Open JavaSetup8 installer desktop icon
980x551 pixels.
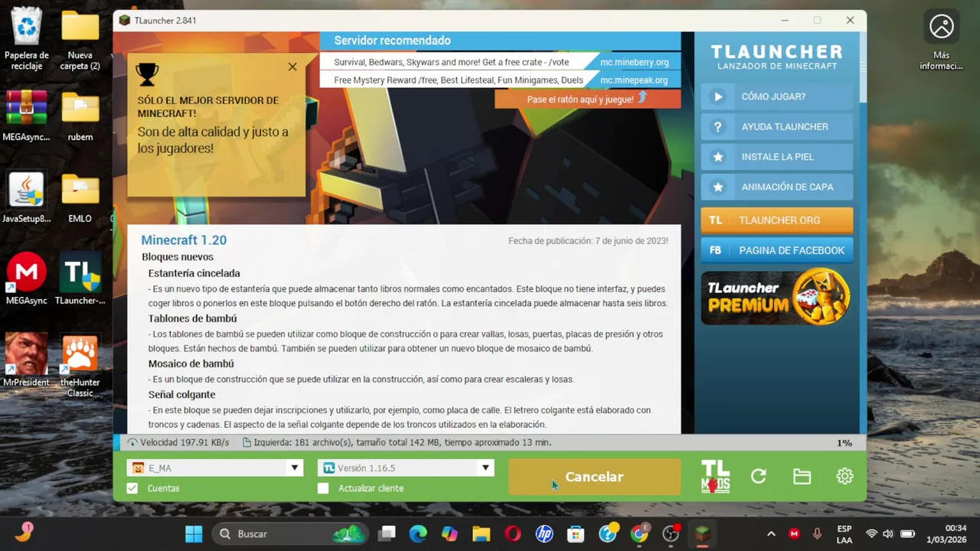pyautogui.click(x=27, y=198)
